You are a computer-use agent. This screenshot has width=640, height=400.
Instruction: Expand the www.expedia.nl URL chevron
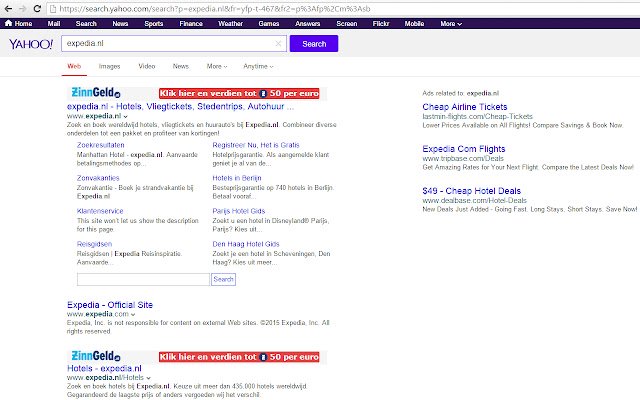coord(126,116)
